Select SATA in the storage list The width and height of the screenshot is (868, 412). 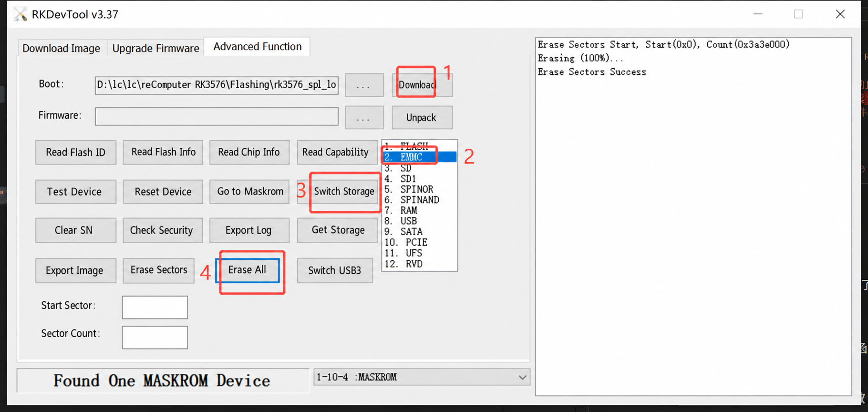point(419,232)
